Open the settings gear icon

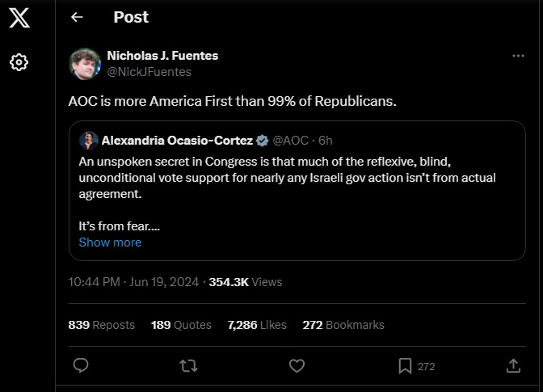pyautogui.click(x=19, y=62)
